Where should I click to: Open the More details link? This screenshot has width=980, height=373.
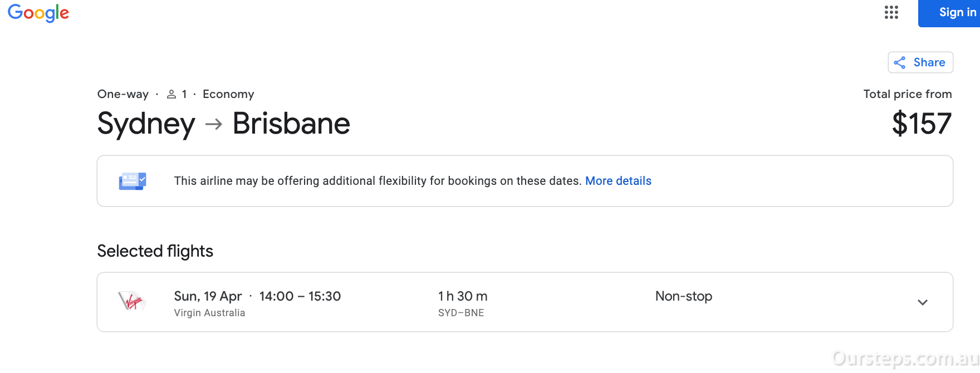[x=618, y=181]
